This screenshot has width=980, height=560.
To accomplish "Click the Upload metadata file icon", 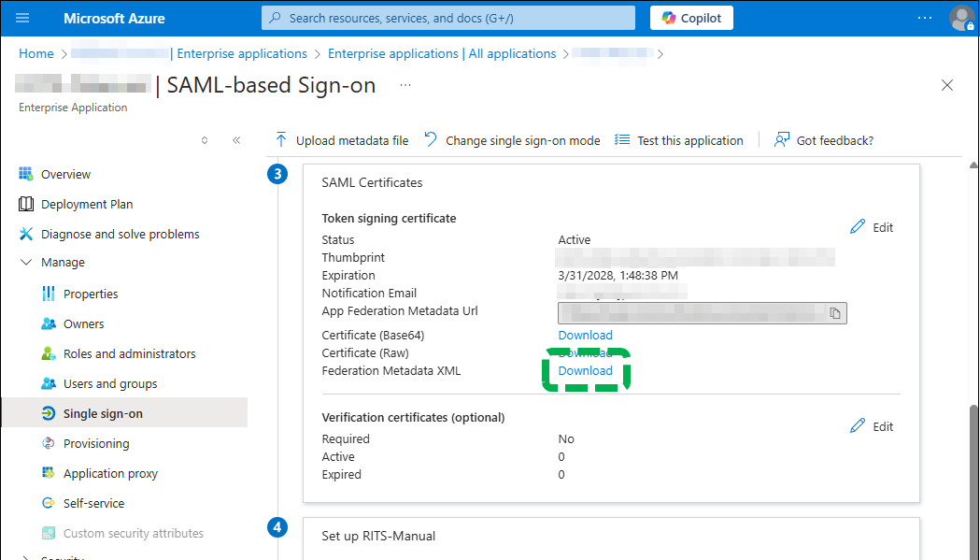I will [280, 140].
